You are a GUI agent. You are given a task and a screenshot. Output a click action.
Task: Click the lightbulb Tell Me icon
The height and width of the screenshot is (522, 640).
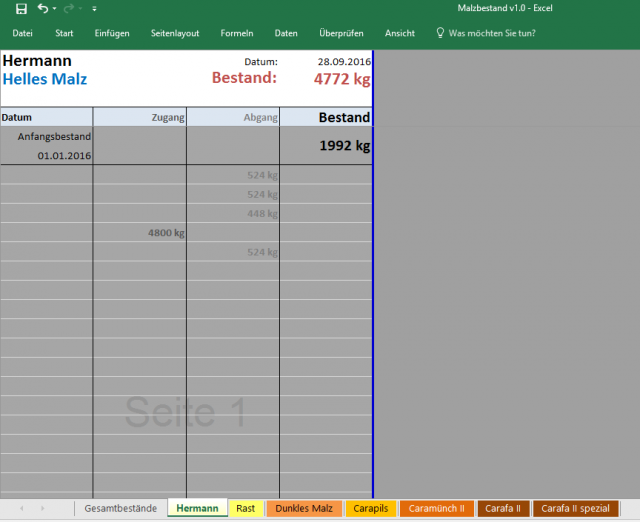tap(440, 33)
